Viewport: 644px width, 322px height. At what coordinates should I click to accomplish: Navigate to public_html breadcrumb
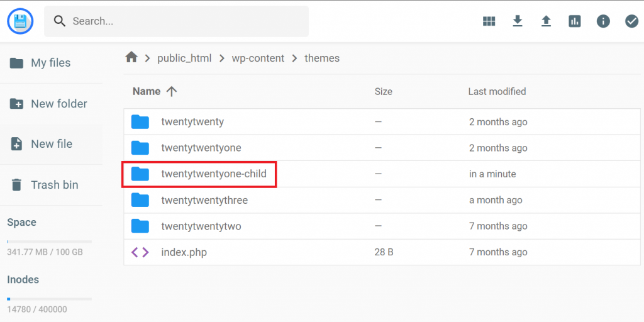coord(182,58)
